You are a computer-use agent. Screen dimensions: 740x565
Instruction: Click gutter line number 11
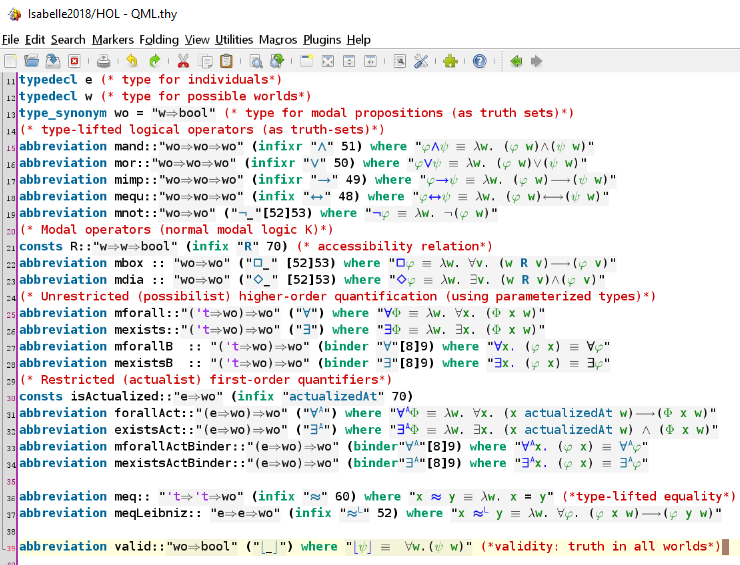tap(10, 81)
